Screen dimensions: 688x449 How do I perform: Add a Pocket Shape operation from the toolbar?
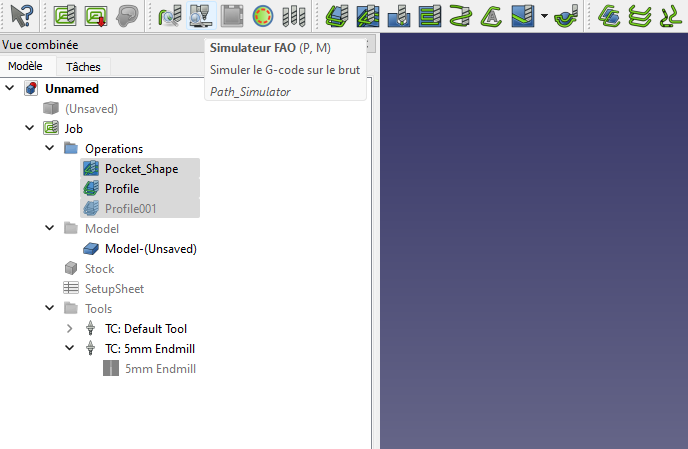pyautogui.click(x=368, y=15)
